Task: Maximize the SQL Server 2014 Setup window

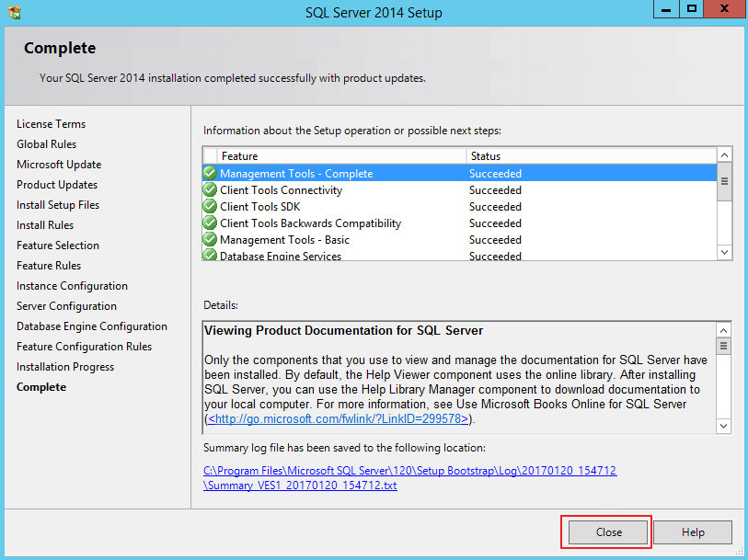Action: (691, 9)
